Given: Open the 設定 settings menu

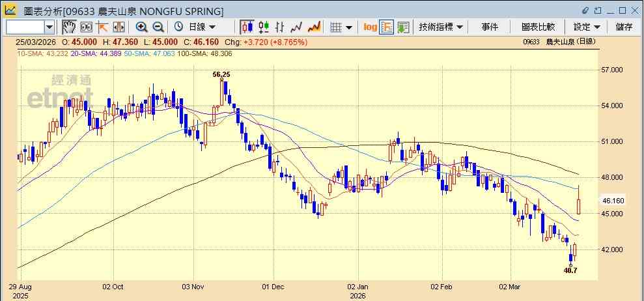Looking at the screenshot, I should [x=587, y=27].
